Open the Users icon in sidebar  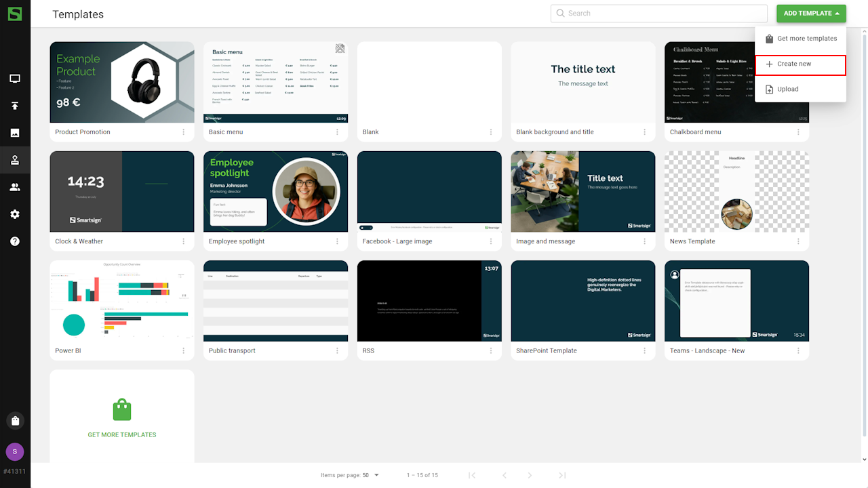(x=15, y=187)
